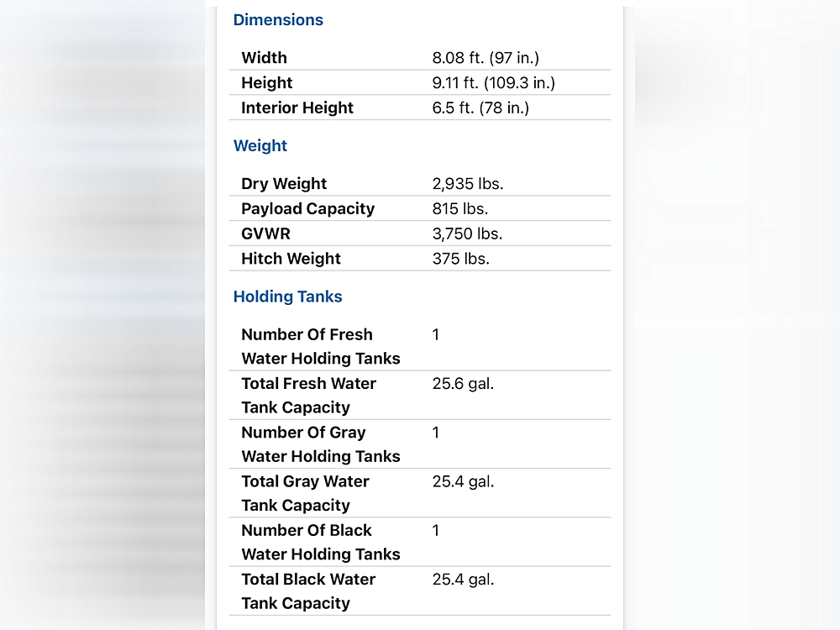This screenshot has height=630, width=840.
Task: Click the 9.11 ft. height value
Action: pyautogui.click(x=493, y=83)
